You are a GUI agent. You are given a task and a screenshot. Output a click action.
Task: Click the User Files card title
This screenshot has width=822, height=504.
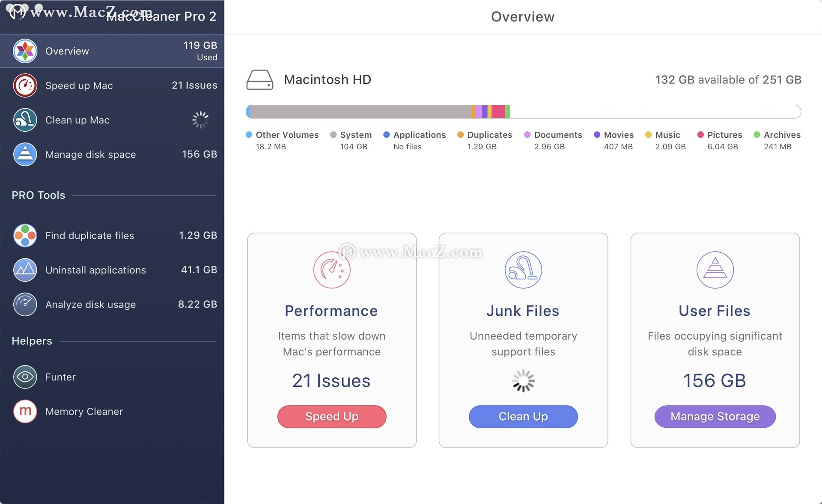715,311
